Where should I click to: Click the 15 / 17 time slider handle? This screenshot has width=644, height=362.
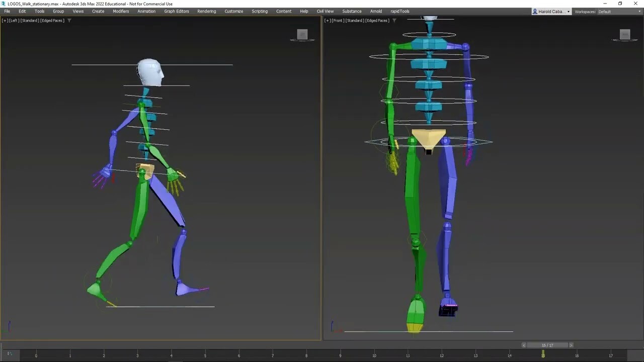547,345
